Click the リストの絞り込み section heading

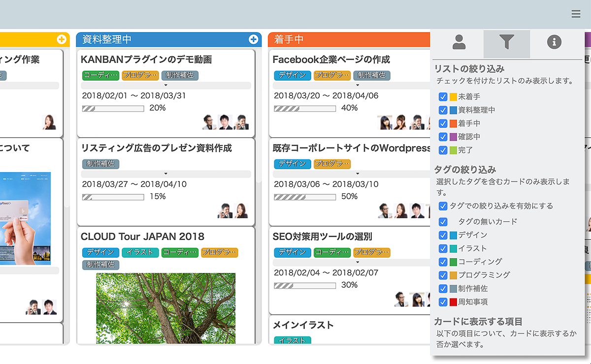(469, 69)
